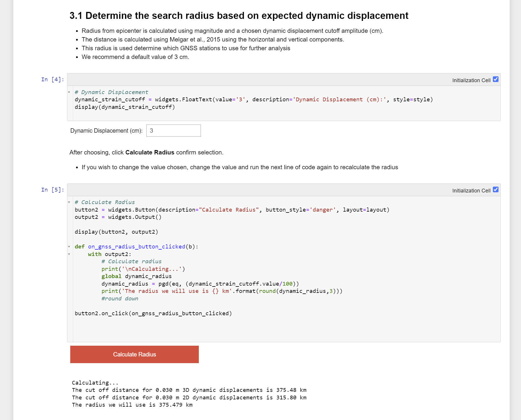The height and width of the screenshot is (420, 521).
Task: Click the bullet about Melgar et al., 2015
Action: [213, 39]
